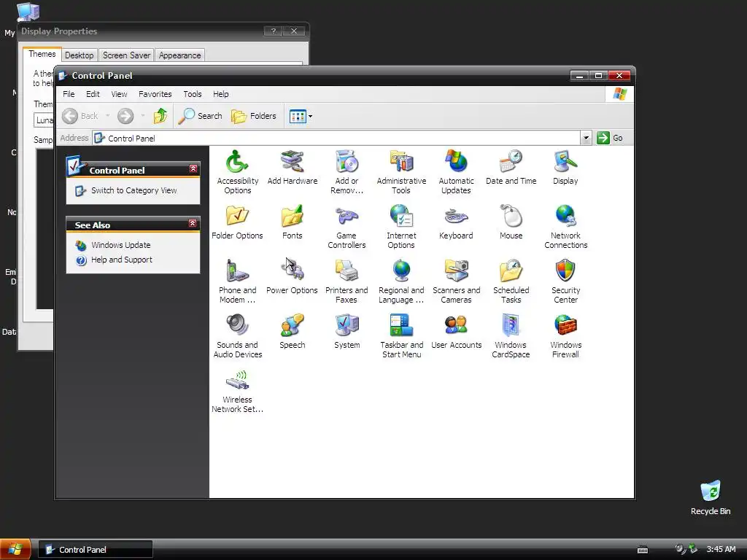Screen dimensions: 747x560
Task: Open the View menu
Action: pyautogui.click(x=119, y=94)
